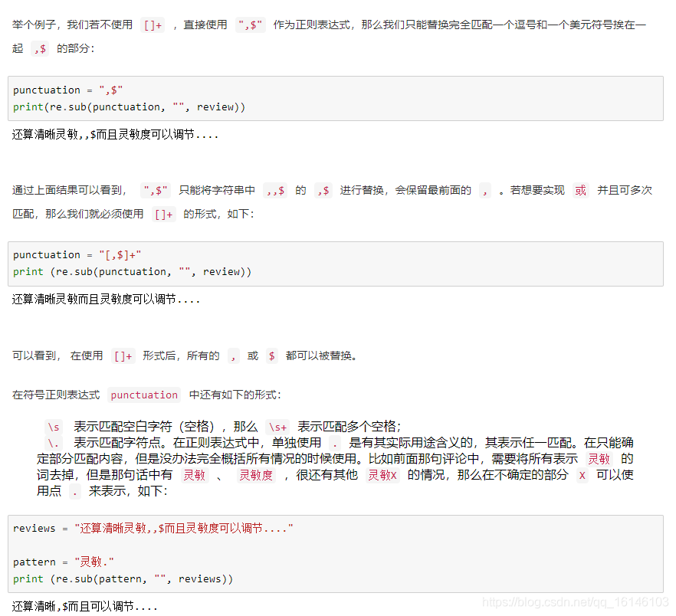The image size is (676, 616).
Task: Click the inline code 灵敏x
Action: (382, 476)
